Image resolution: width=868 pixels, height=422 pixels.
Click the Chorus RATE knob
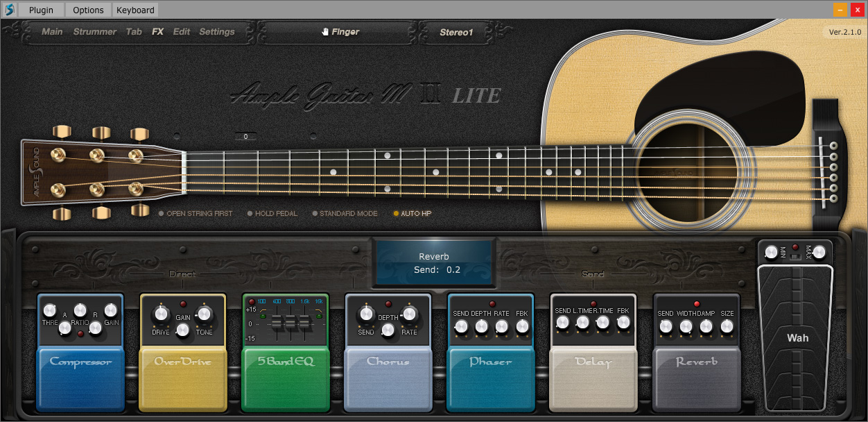409,314
